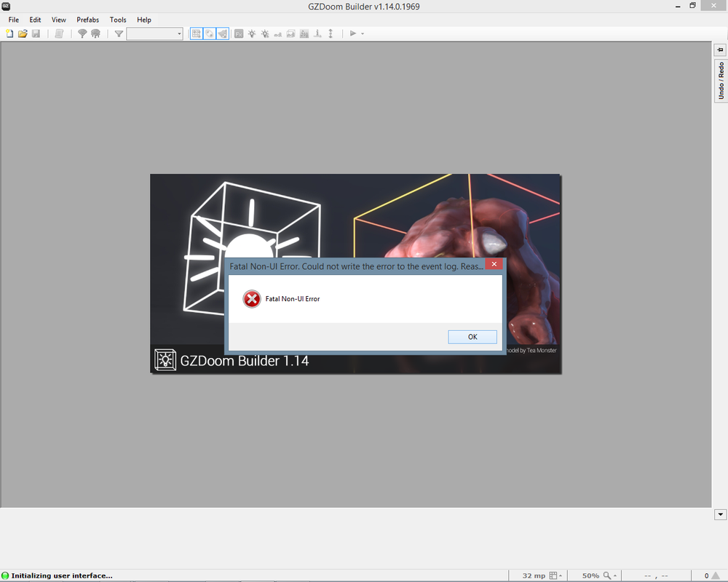Open the View menu
This screenshot has width=728, height=582.
point(58,20)
